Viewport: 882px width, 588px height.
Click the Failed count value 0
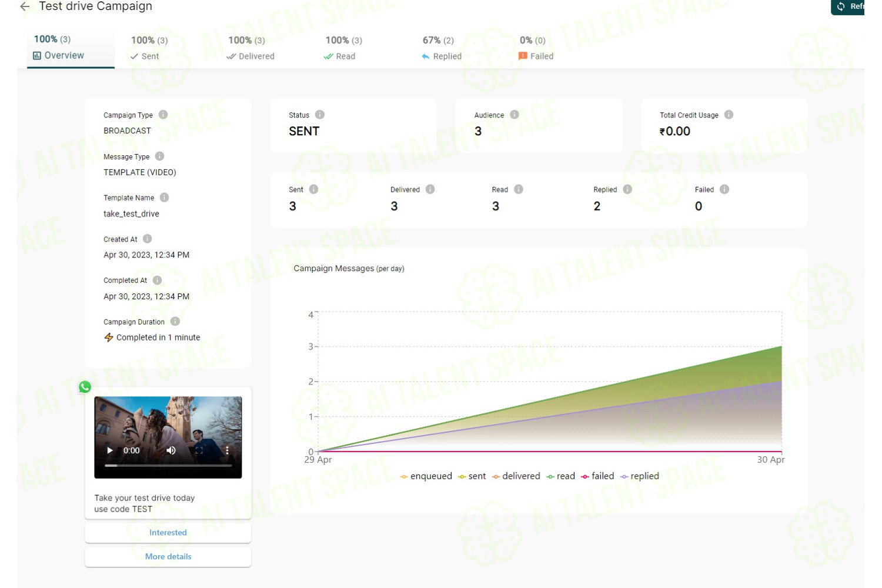click(699, 206)
